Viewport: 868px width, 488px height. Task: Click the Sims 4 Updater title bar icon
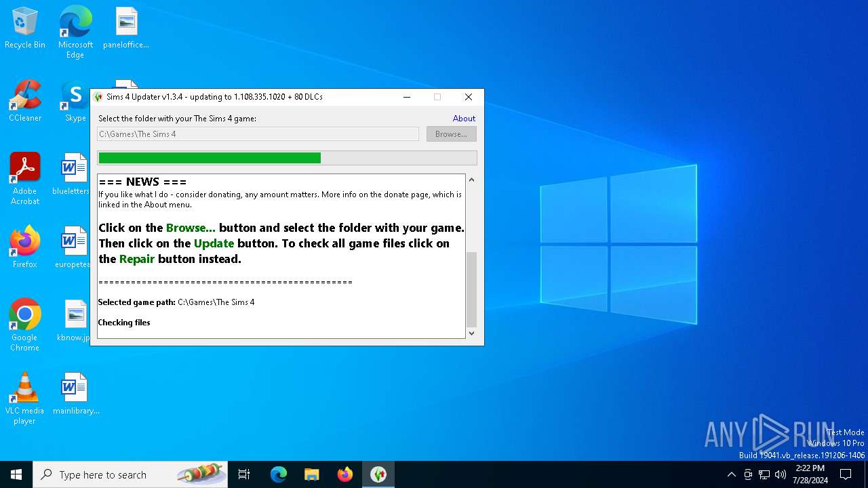[98, 97]
